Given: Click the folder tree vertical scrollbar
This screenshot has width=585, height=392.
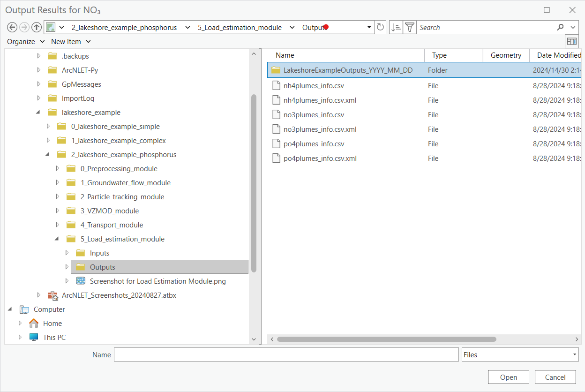Looking at the screenshot, I should click(x=254, y=183).
